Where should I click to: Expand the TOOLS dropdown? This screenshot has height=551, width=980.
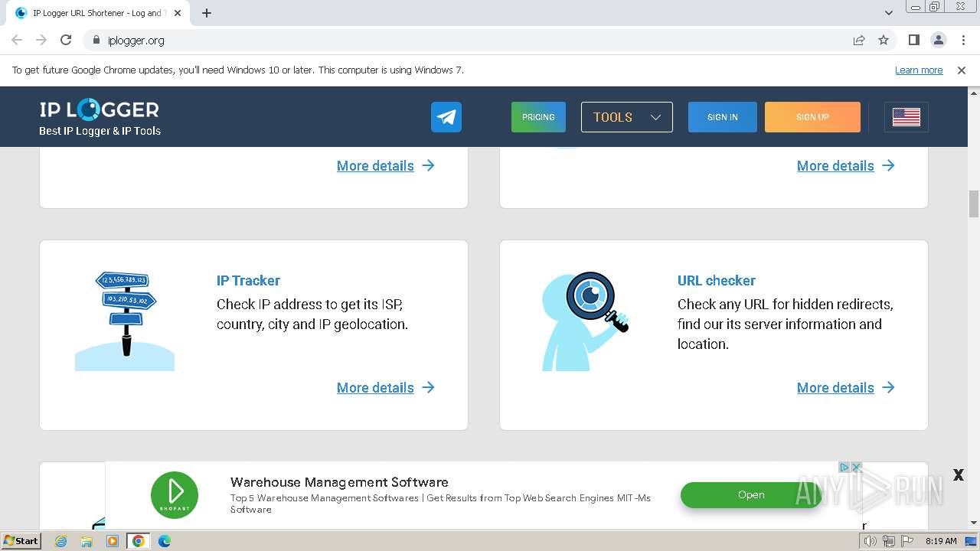(x=627, y=117)
